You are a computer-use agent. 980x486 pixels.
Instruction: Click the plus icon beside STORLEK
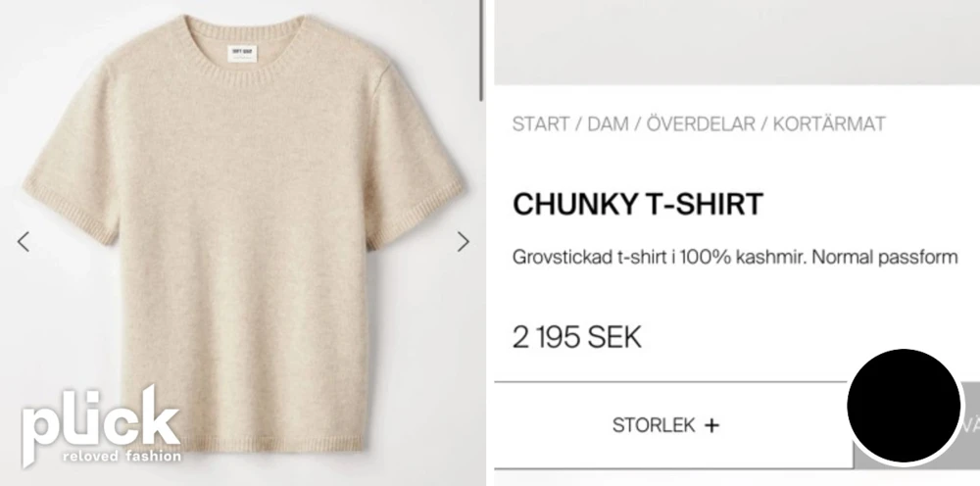point(711,425)
